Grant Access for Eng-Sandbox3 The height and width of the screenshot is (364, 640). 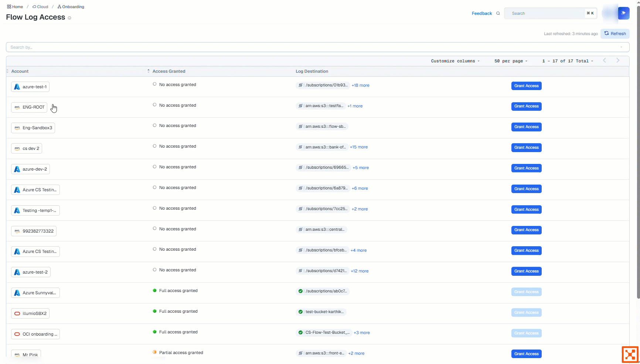(526, 127)
